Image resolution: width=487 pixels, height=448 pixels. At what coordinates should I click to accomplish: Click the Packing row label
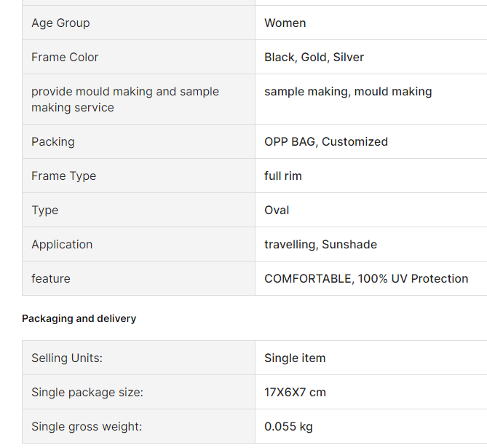point(53,142)
